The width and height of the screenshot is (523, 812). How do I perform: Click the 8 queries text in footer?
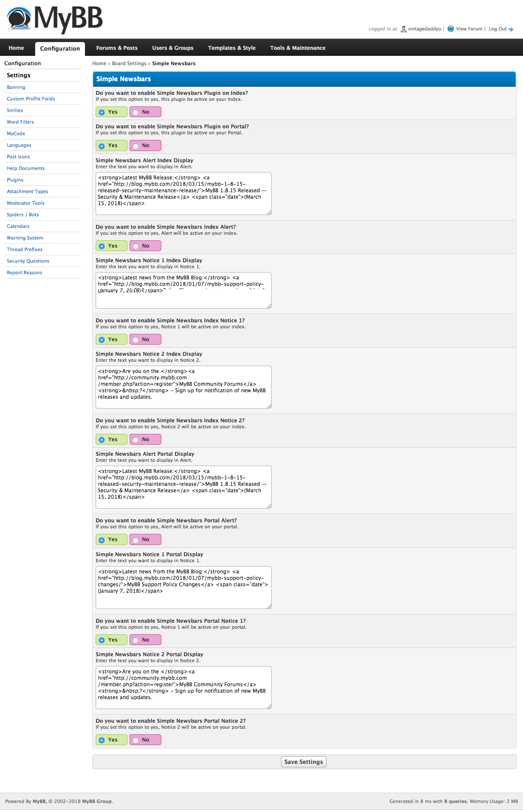click(456, 801)
